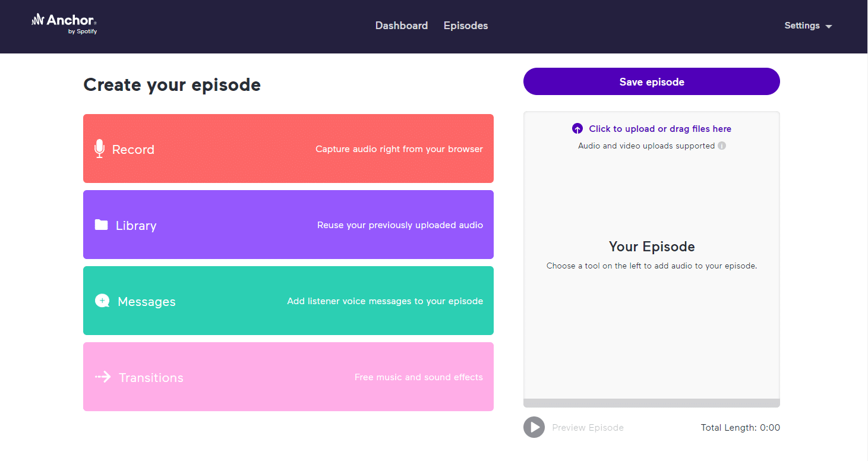Screen dimensions: 868x461
Task: Start recording audio from your browser
Action: (x=288, y=149)
